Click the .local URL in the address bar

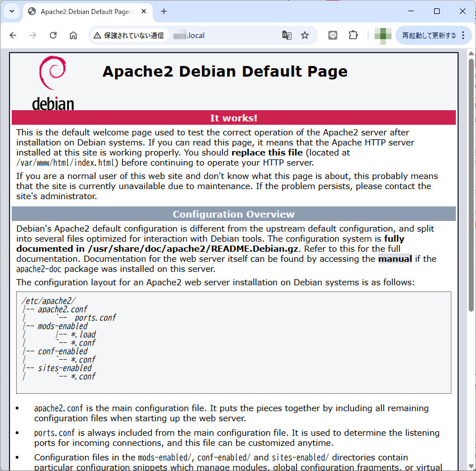189,36
